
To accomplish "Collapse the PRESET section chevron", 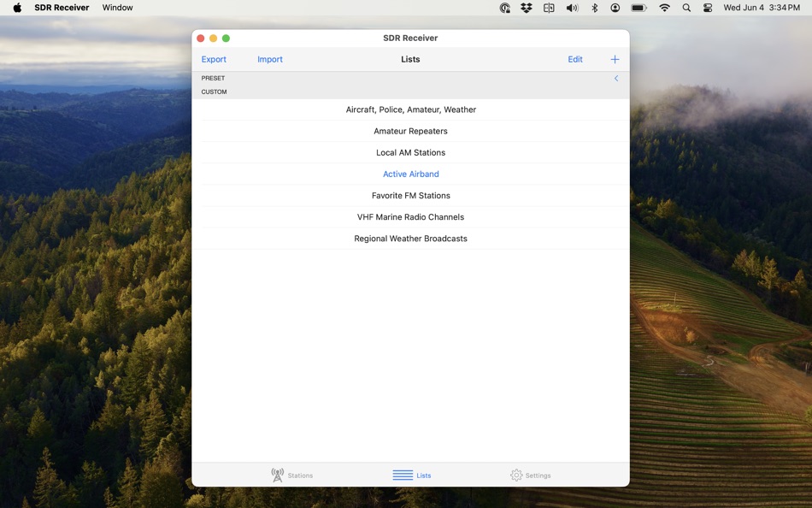I will (x=616, y=79).
